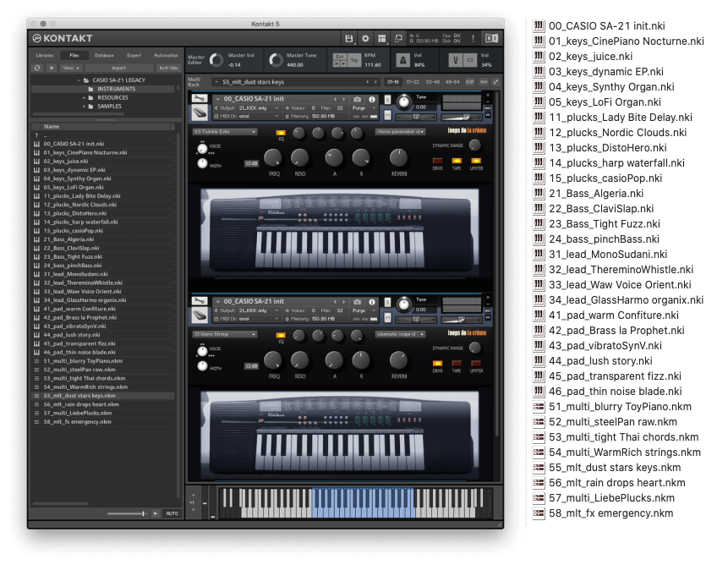Click the eject drive icon in browser

[x=52, y=68]
